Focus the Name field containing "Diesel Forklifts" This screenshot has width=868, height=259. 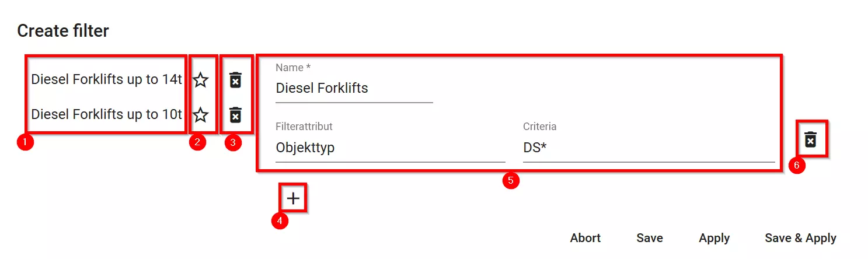354,89
